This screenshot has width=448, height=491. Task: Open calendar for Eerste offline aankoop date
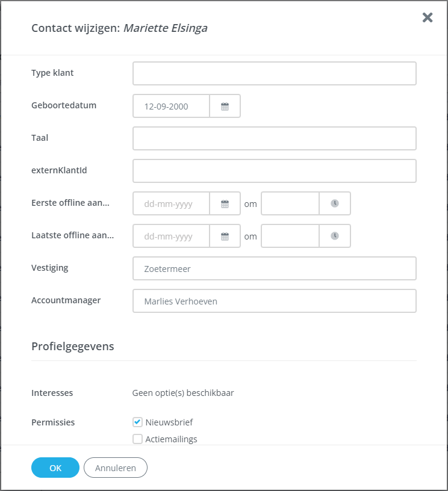coord(225,204)
